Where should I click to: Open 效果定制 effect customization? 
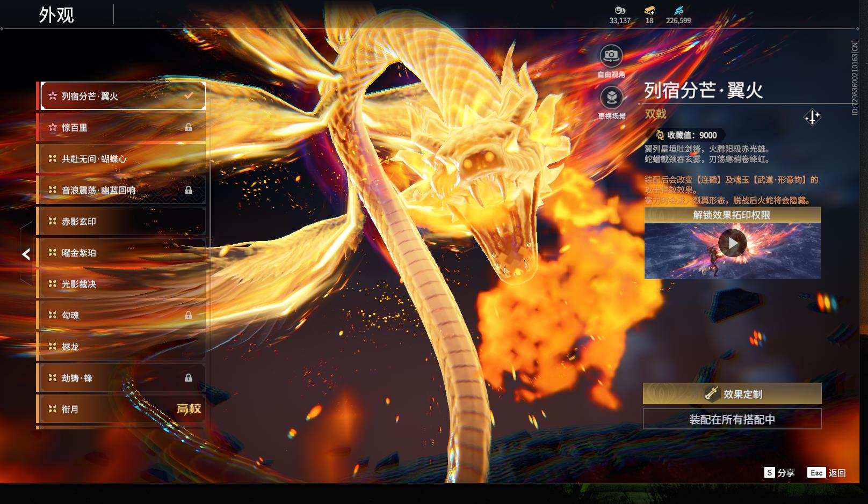[732, 394]
